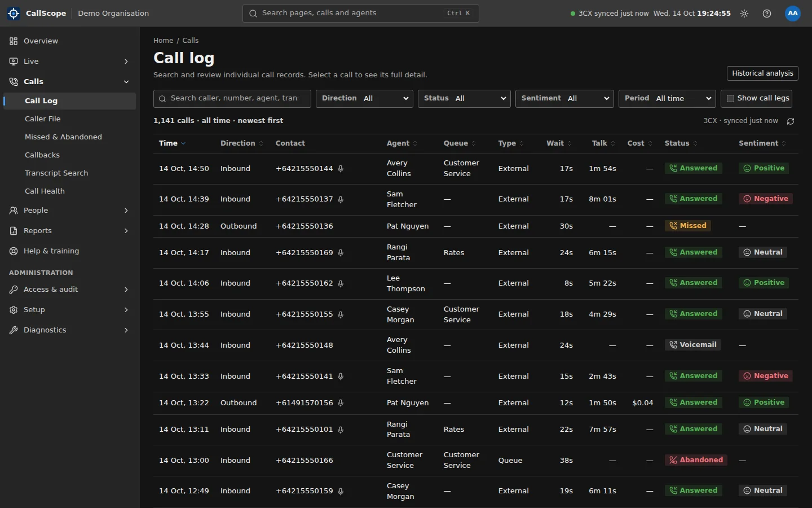Open Call Health in the sidebar
The height and width of the screenshot is (508, 812).
(x=70, y=191)
